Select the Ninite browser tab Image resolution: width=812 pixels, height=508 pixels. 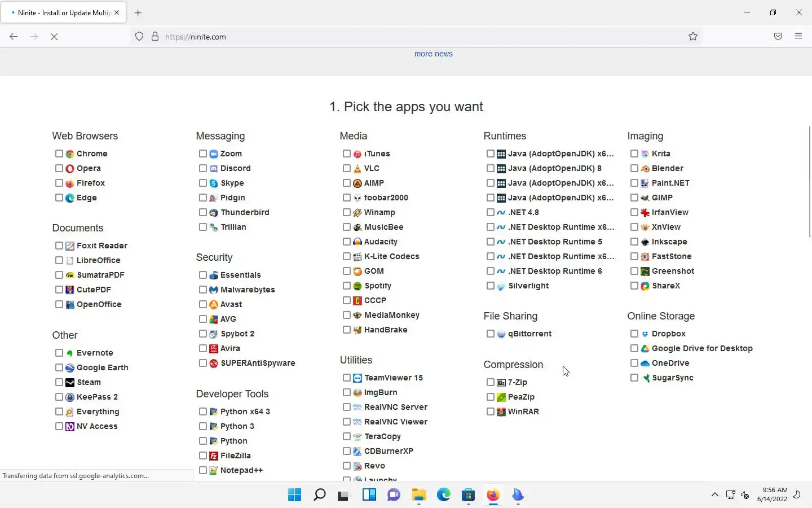(63, 12)
